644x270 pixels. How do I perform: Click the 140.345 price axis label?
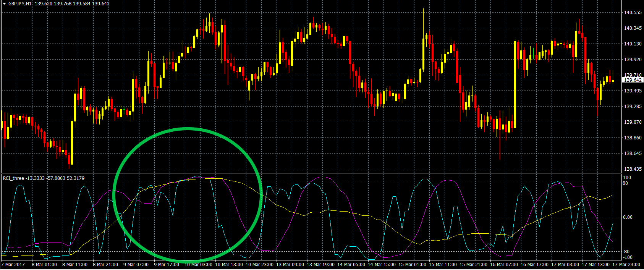633,28
